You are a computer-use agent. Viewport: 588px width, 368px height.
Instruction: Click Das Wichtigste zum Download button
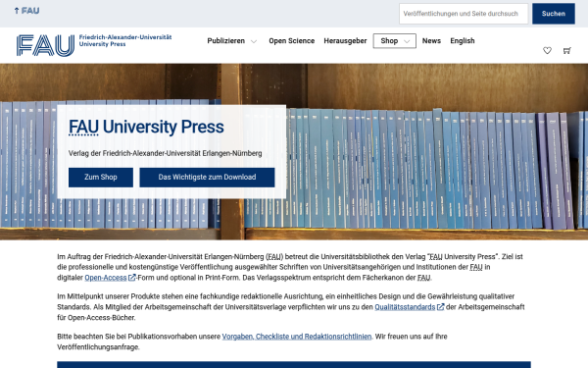click(207, 178)
